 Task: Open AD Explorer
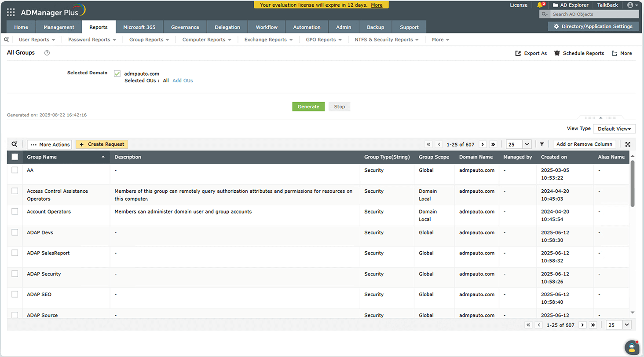[570, 5]
